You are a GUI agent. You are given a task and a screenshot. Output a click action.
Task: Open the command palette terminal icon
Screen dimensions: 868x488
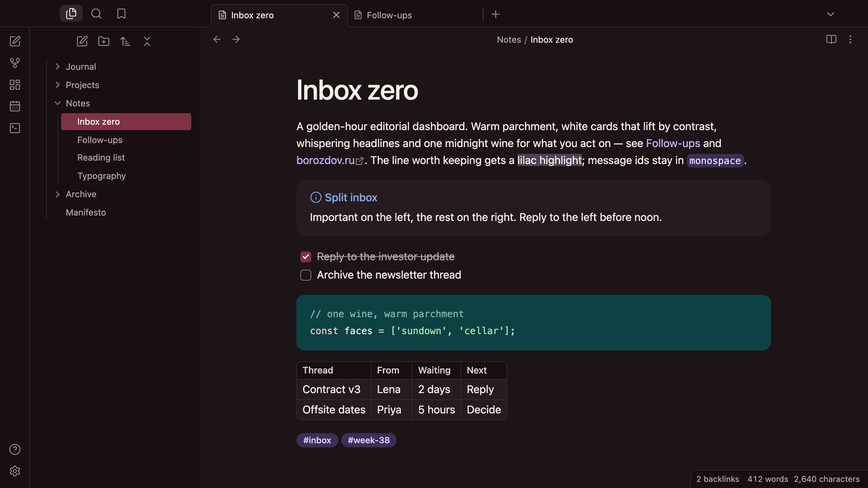coord(15,128)
